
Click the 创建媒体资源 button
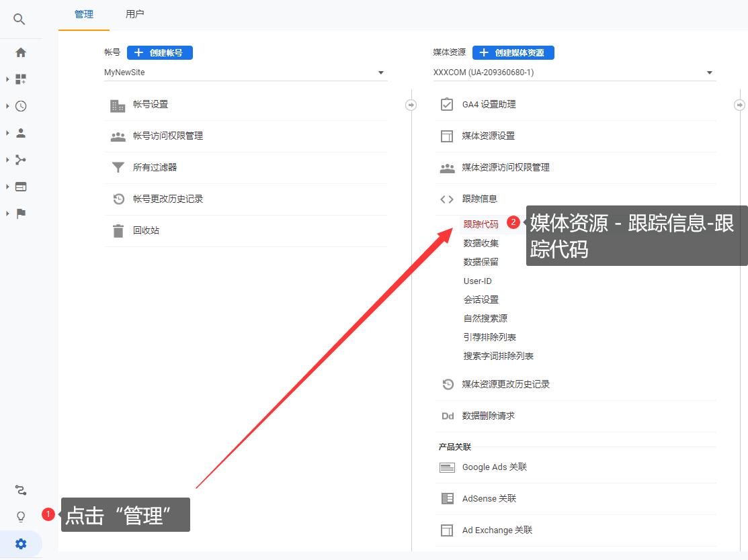coord(513,52)
